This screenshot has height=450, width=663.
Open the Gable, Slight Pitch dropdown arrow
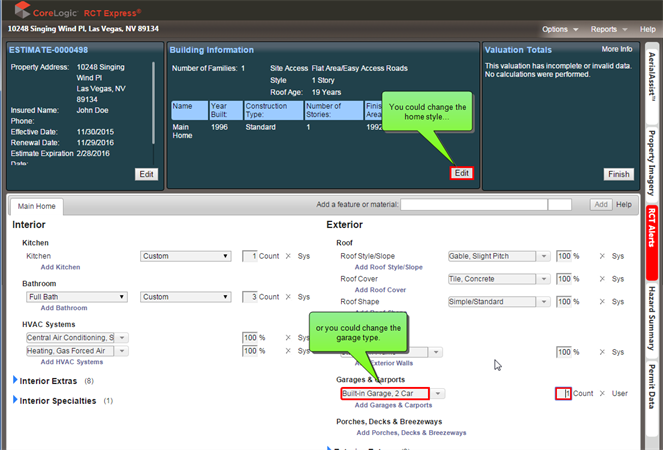click(545, 256)
